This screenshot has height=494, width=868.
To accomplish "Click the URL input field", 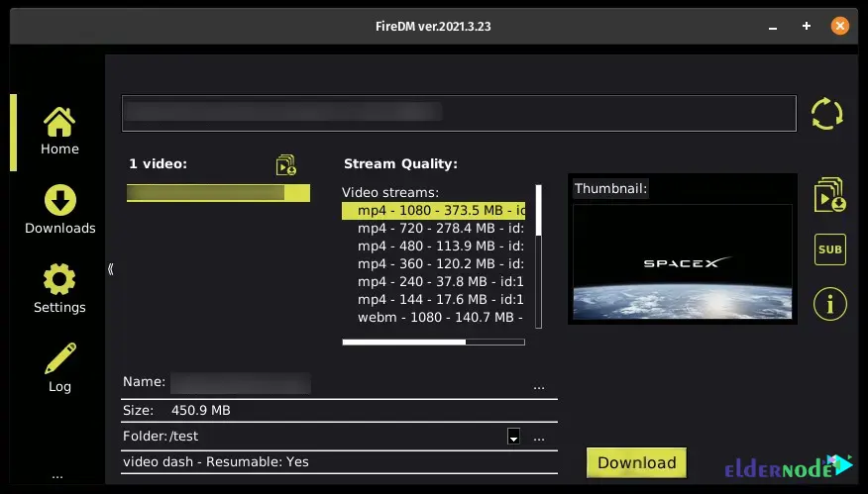I will (458, 113).
